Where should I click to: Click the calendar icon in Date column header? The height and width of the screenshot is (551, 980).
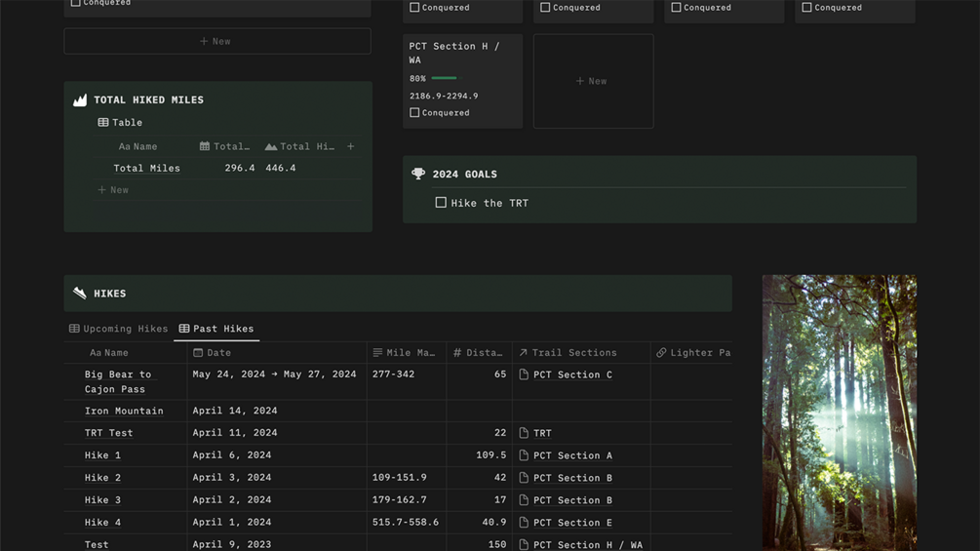coord(198,353)
